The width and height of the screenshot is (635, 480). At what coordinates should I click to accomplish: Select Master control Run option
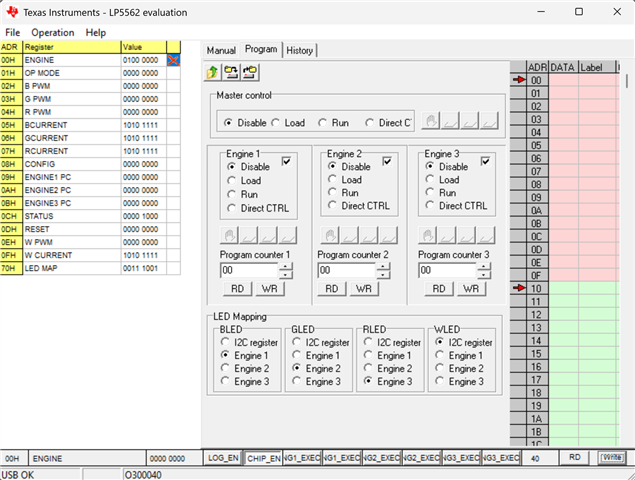(x=334, y=123)
